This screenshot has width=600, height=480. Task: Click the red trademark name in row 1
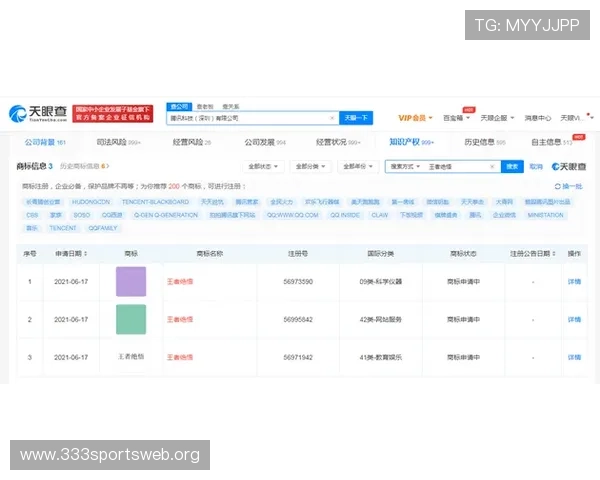pyautogui.click(x=180, y=282)
